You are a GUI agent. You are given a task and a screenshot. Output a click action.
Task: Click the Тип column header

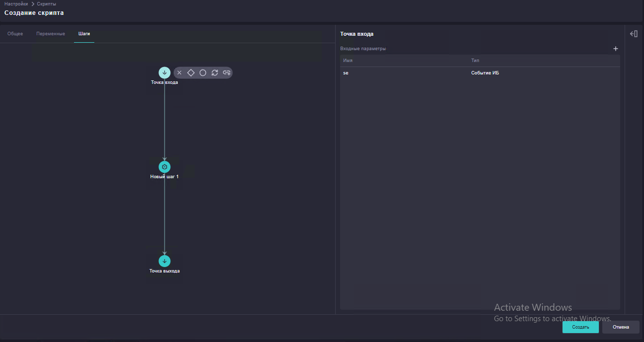point(475,61)
